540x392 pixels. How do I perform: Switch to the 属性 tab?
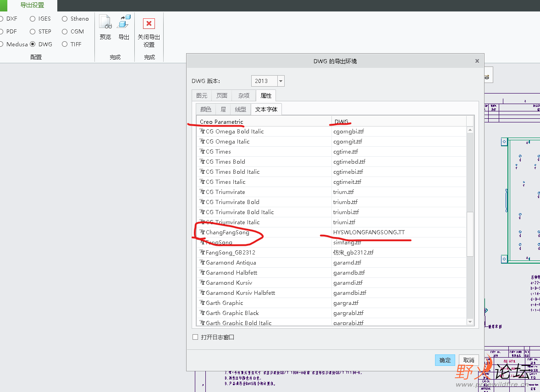tap(266, 95)
